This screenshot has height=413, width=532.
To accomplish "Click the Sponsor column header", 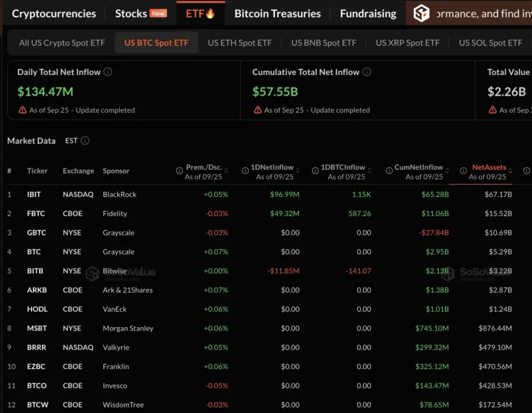I will pos(116,171).
